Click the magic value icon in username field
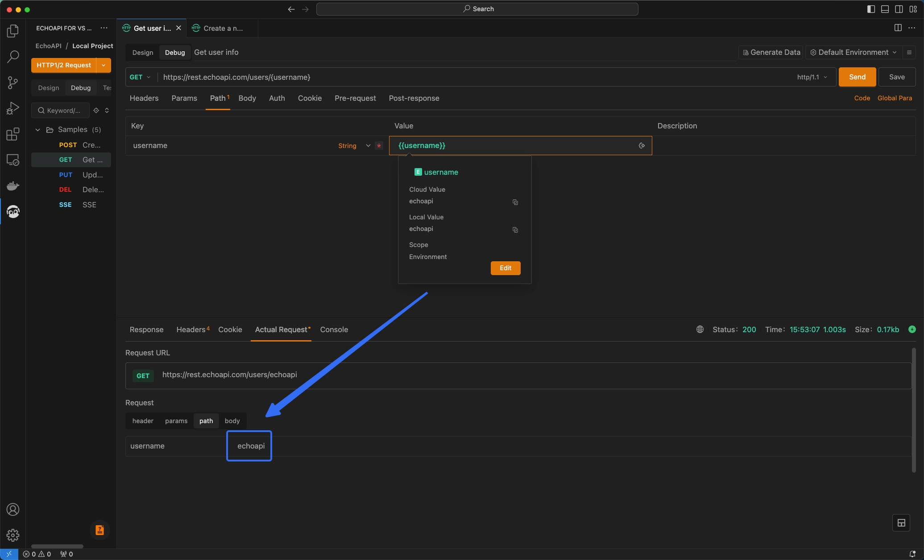 point(642,145)
